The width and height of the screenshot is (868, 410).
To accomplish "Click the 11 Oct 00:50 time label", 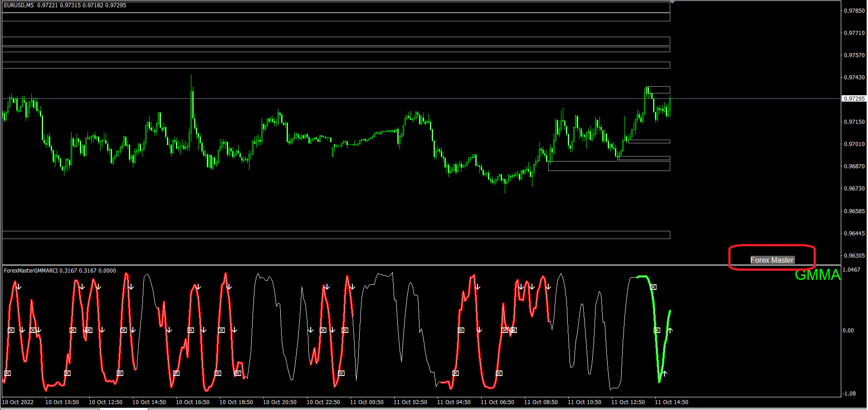I will 367,402.
